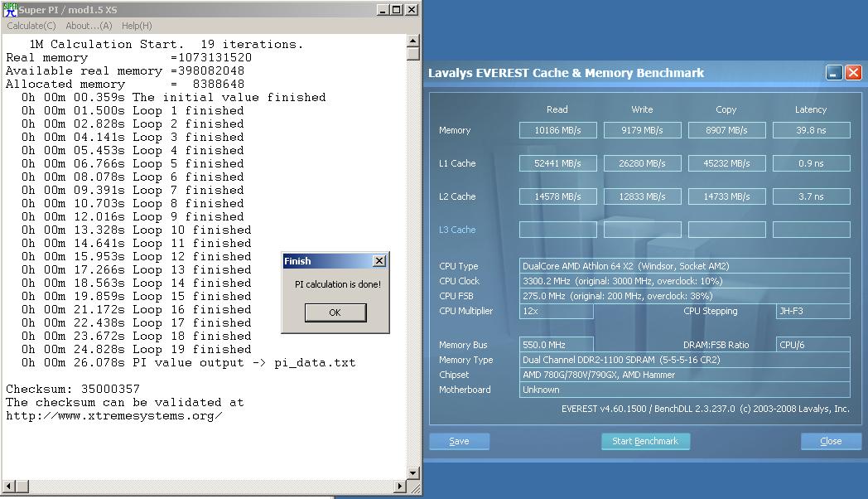Click the '1M Calculation Start. 19 iterations.' line

[x=166, y=44]
